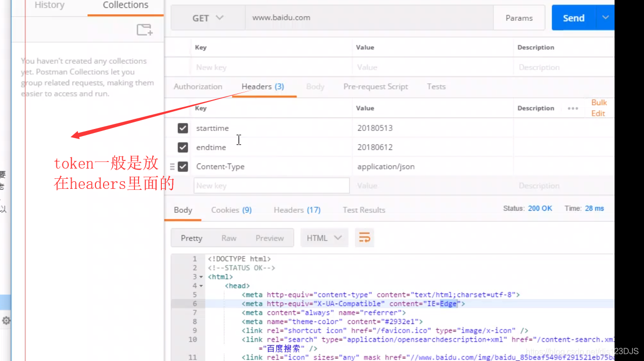Select the disabled Body request tab

[315, 86]
